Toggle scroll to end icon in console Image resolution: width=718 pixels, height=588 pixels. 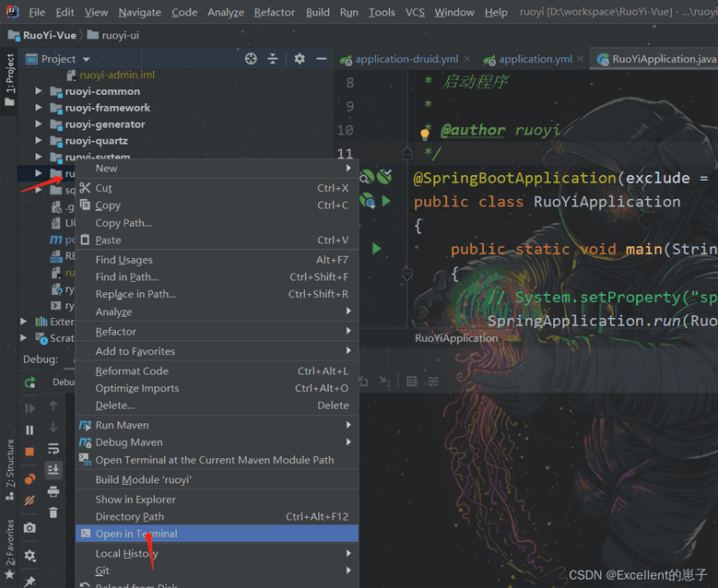point(53,469)
